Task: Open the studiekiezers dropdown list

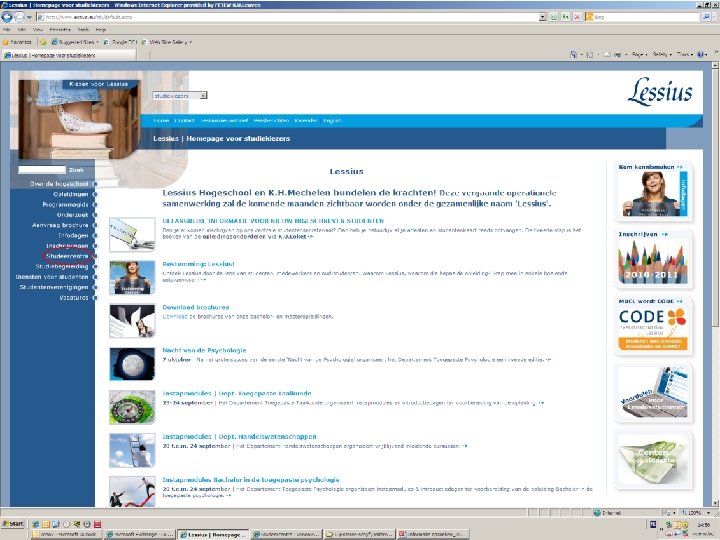Action: click(x=180, y=96)
